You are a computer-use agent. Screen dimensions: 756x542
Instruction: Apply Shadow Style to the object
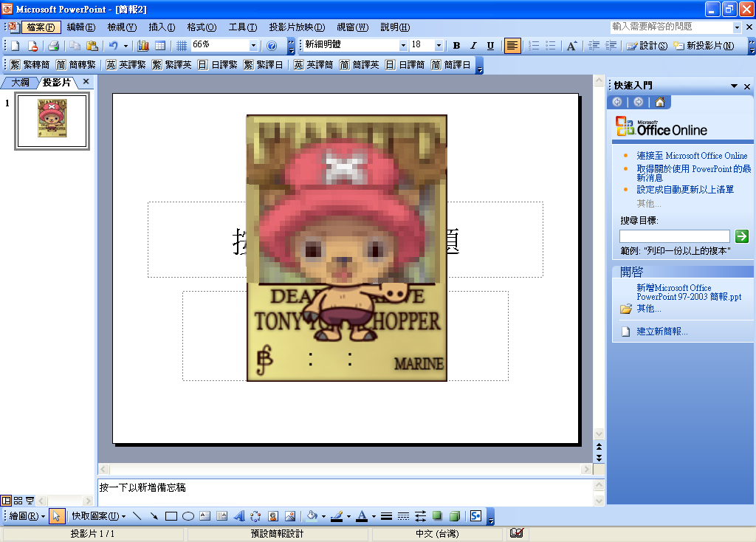point(437,516)
